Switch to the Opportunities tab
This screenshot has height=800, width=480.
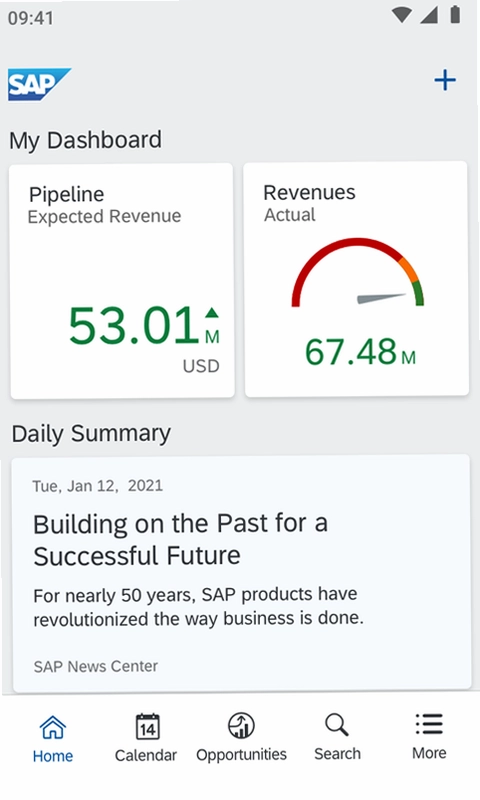(x=241, y=738)
